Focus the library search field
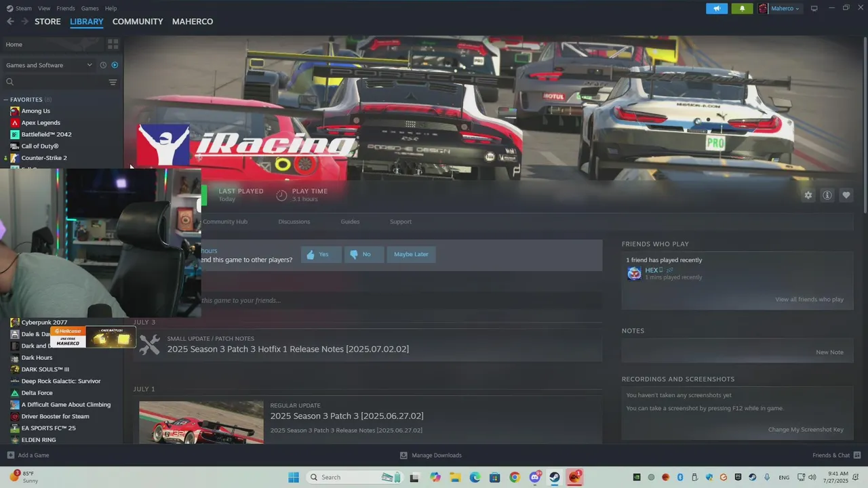Viewport: 868px width, 488px height. pyautogui.click(x=56, y=82)
